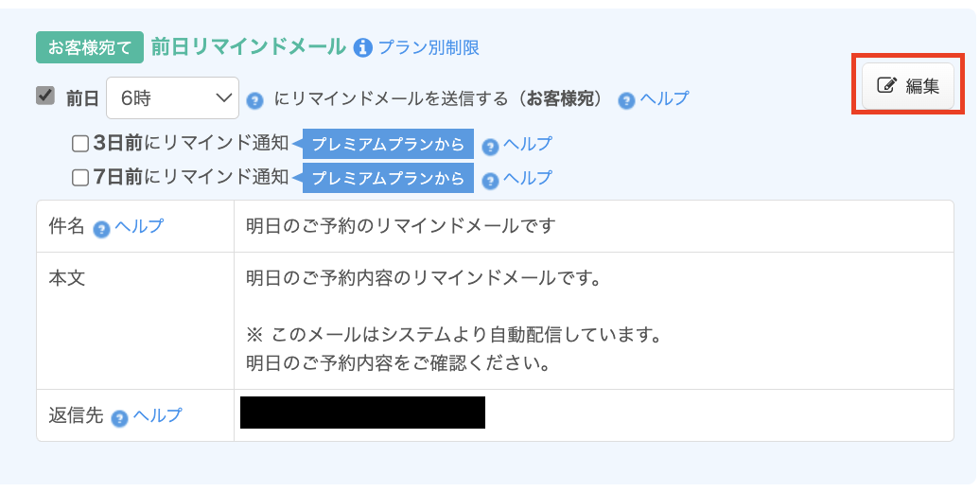Click the info icon beside プラン別制限
This screenshot has width=980, height=492.
363,47
